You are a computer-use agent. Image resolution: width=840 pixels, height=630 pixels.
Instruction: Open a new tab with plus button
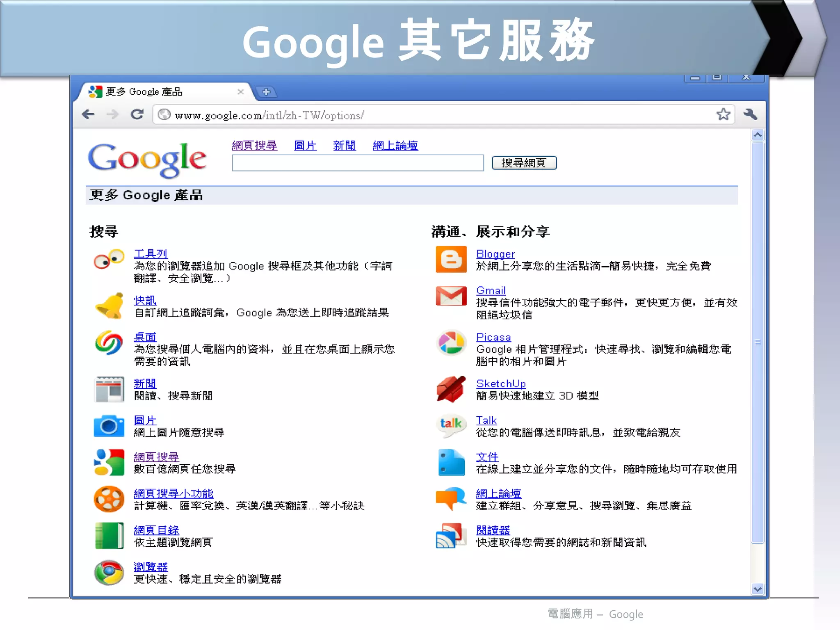266,91
